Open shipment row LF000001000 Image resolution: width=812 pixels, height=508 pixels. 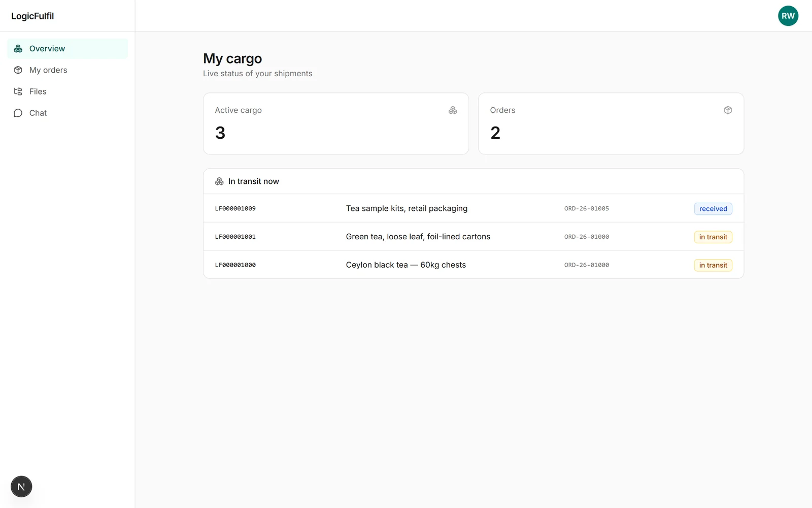473,265
